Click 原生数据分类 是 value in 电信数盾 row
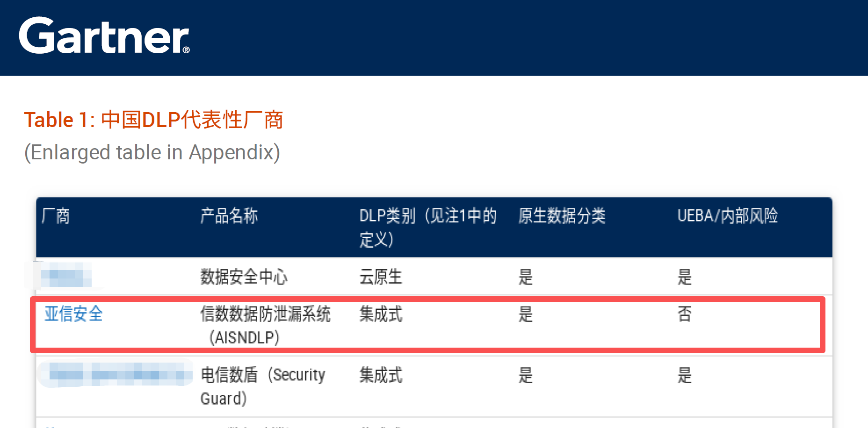Image resolution: width=868 pixels, height=428 pixels. (x=525, y=375)
